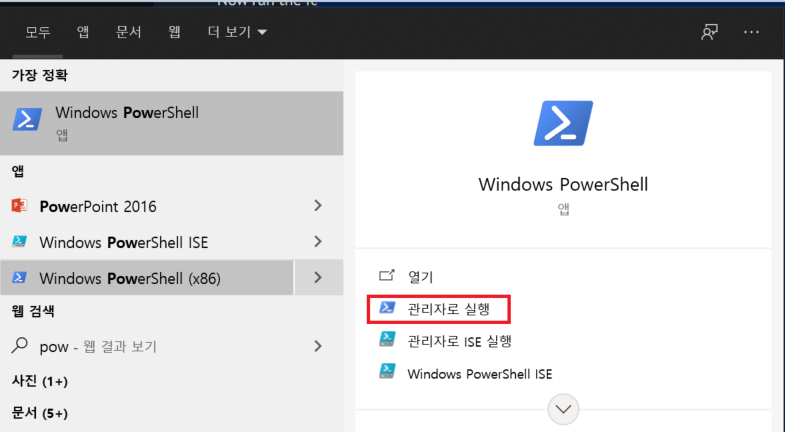Choose Windows PowerShell ISE in details actions
Viewport: 785px width, 432px height.
coord(480,374)
